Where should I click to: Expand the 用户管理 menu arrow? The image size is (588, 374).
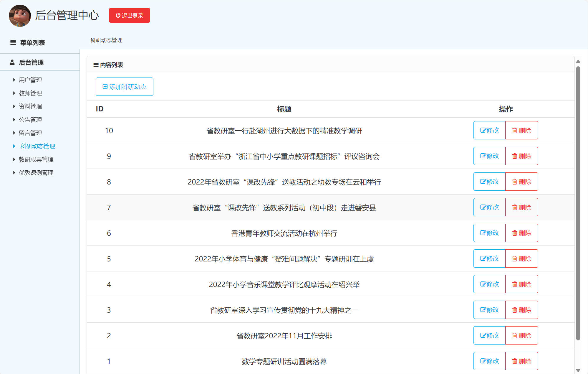[x=14, y=80]
